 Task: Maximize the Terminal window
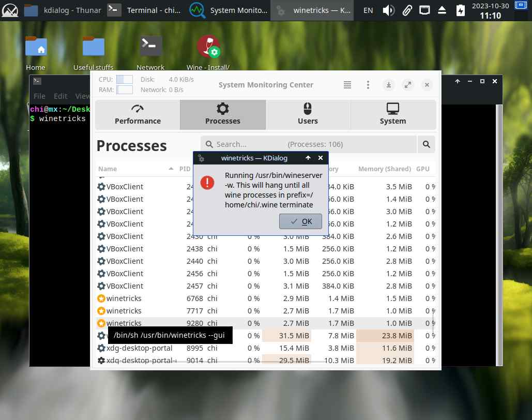click(482, 81)
